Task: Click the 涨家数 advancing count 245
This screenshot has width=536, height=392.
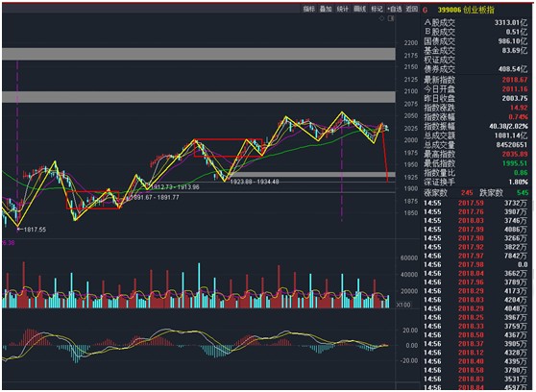Action: [x=467, y=193]
